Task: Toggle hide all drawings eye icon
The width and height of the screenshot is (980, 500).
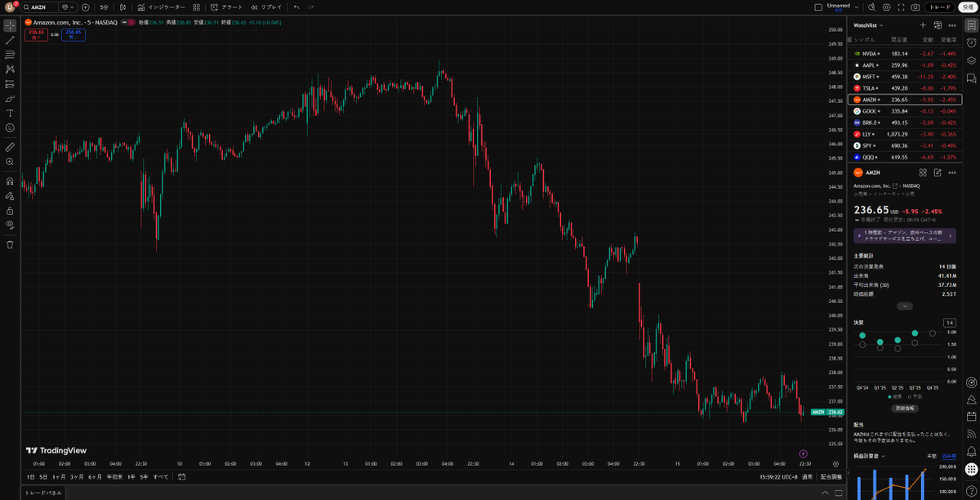Action: pos(10,225)
